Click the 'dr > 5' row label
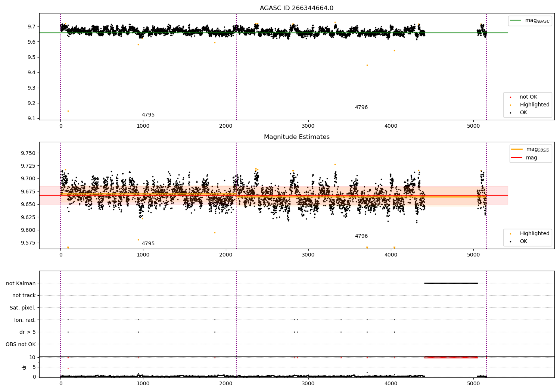This screenshot has height=392, width=560. [28, 332]
